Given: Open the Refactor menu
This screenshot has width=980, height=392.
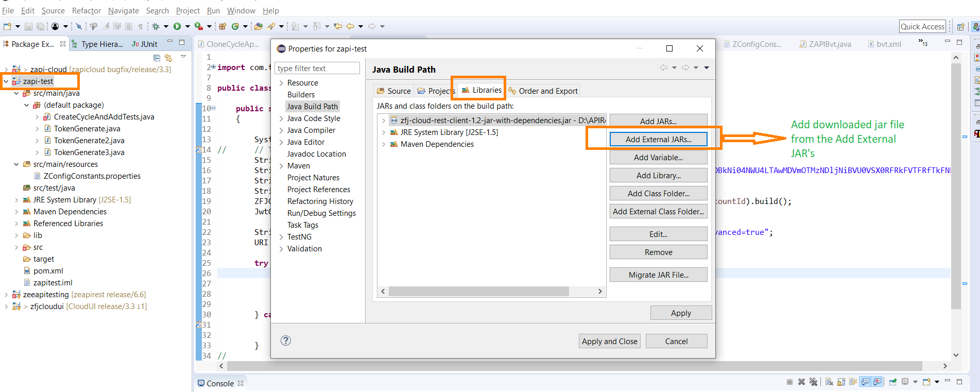Looking at the screenshot, I should pos(87,10).
